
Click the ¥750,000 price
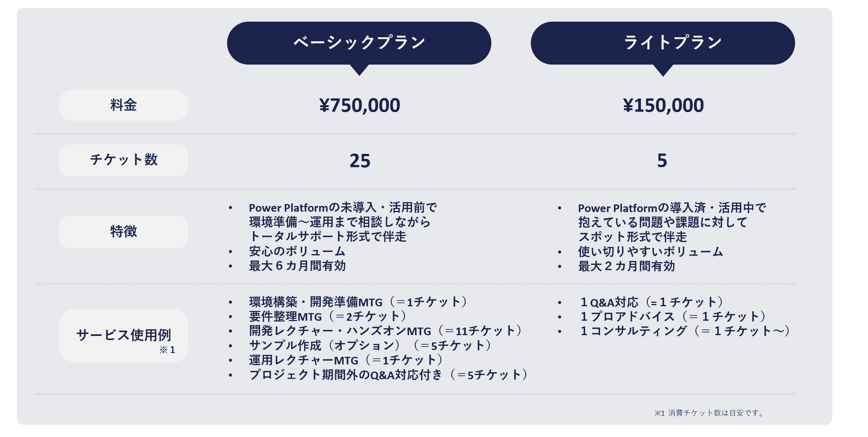click(360, 105)
